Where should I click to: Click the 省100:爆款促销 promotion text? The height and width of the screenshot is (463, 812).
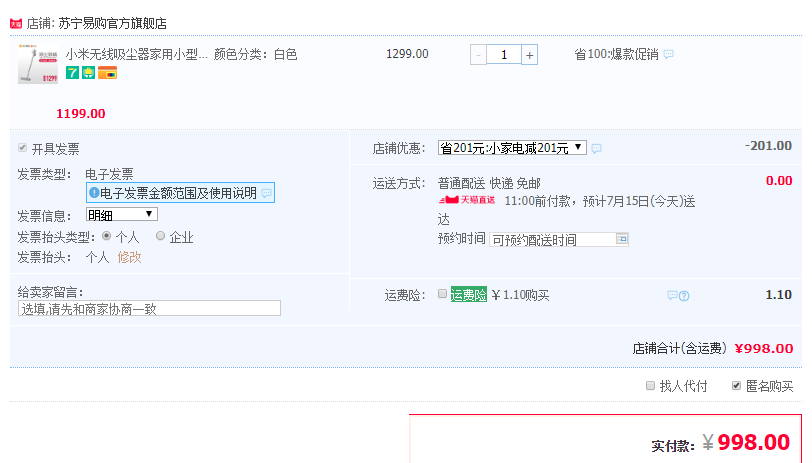616,54
